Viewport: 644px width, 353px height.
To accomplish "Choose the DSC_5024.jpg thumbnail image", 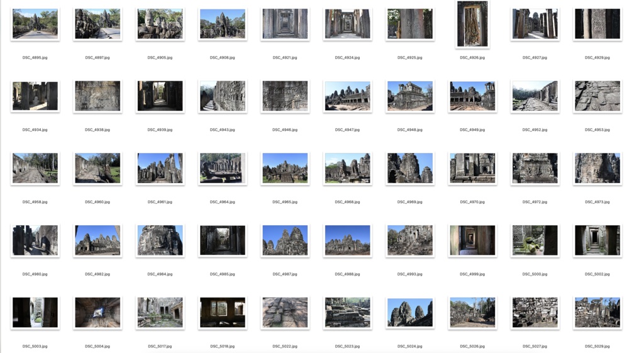I will coord(409,312).
